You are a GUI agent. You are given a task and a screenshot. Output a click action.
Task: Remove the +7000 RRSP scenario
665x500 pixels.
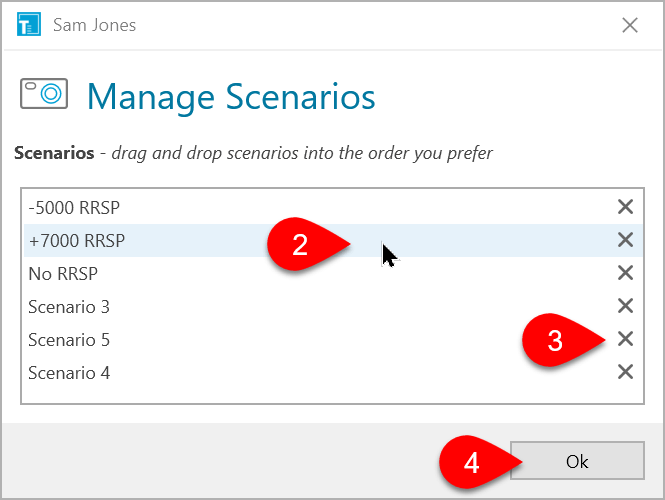[625, 240]
